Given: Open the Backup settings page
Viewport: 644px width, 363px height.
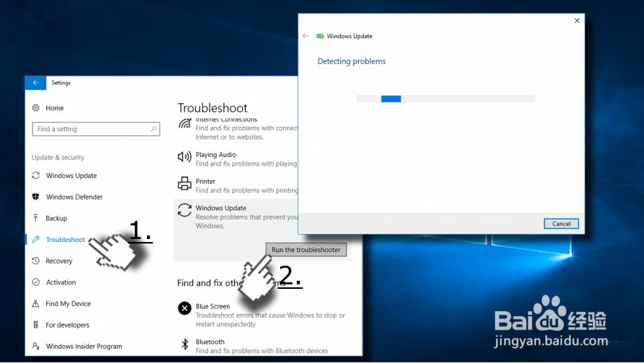Looking at the screenshot, I should coord(56,218).
